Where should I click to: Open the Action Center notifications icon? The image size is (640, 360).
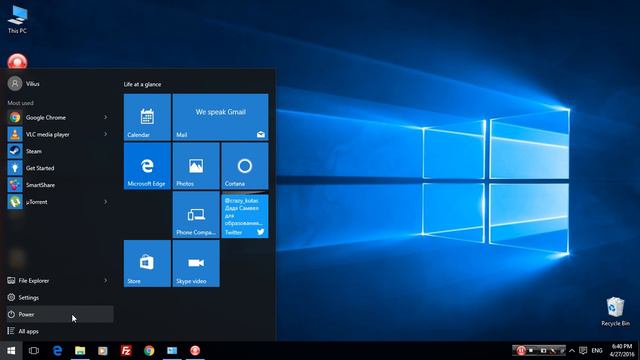tap(583, 351)
